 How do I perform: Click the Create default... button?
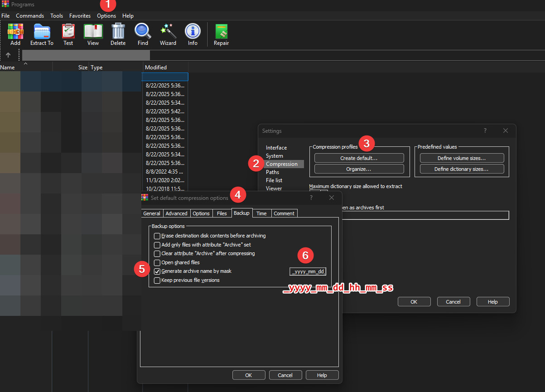click(x=359, y=158)
